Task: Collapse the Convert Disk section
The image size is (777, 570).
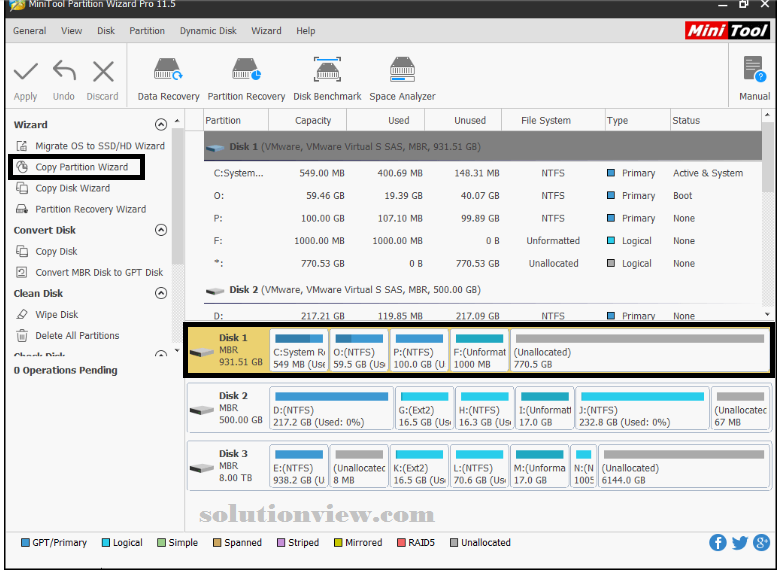Action: tap(161, 230)
